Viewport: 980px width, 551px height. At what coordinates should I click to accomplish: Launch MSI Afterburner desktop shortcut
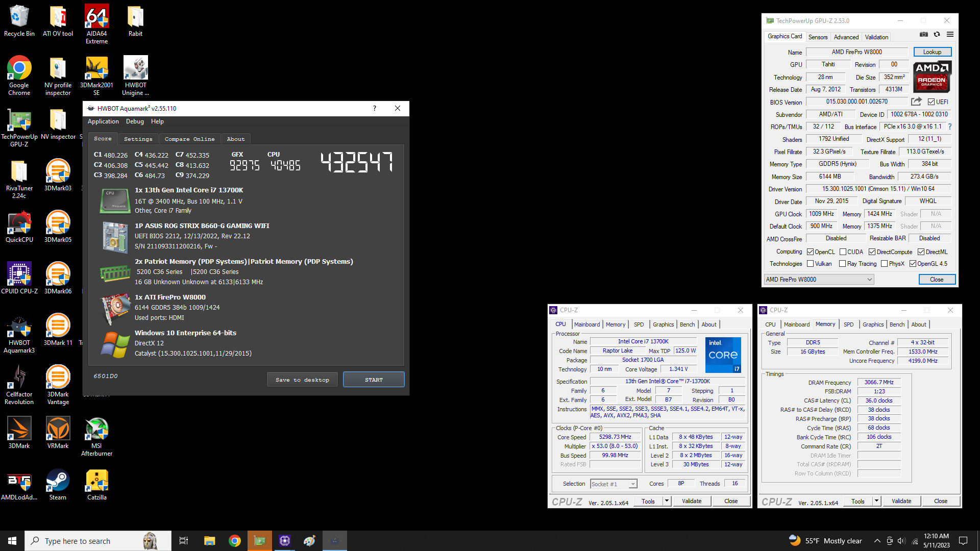(96, 437)
